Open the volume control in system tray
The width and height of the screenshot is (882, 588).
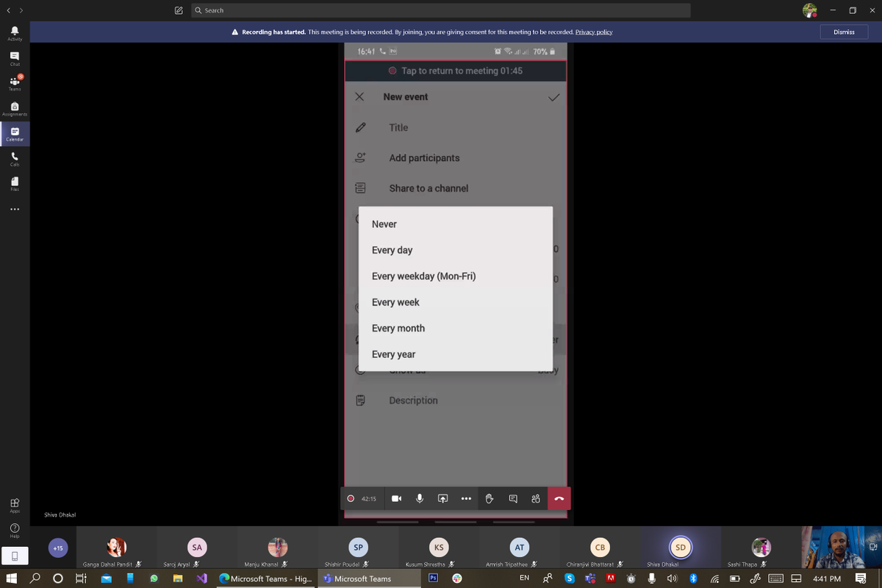pos(672,578)
